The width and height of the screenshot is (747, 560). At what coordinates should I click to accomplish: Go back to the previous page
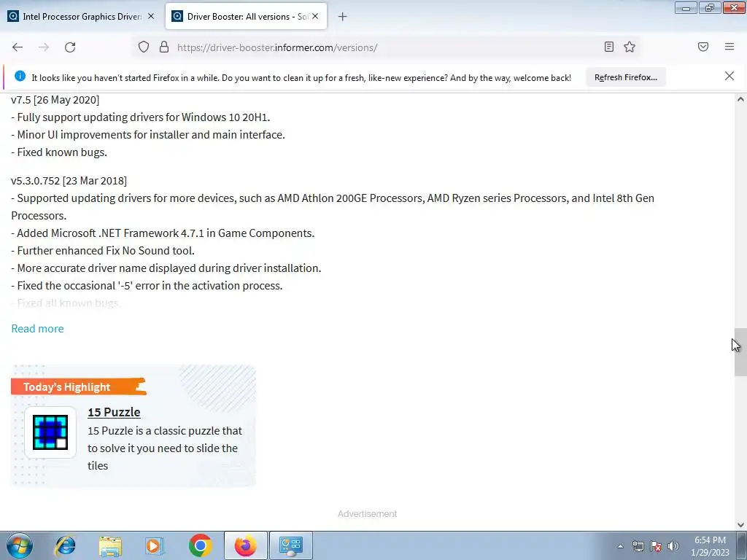click(x=18, y=47)
